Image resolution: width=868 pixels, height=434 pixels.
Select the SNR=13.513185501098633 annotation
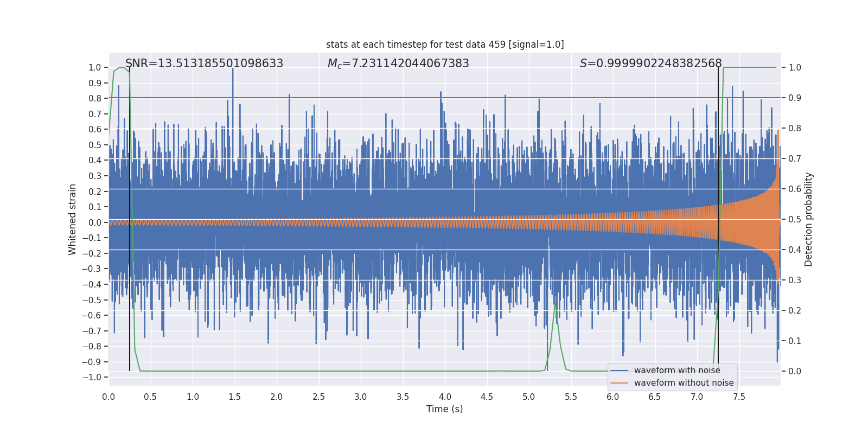coord(204,63)
